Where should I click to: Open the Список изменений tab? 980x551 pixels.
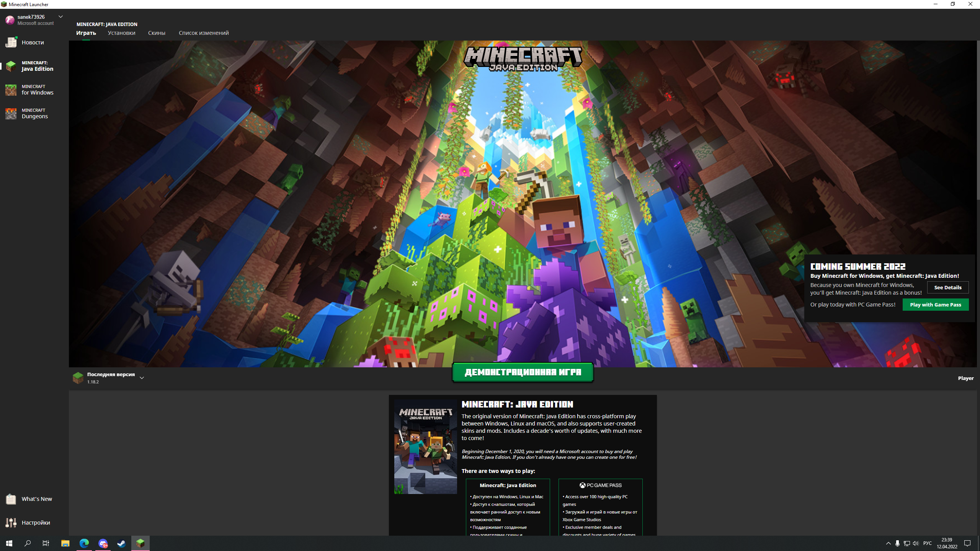[x=204, y=33]
